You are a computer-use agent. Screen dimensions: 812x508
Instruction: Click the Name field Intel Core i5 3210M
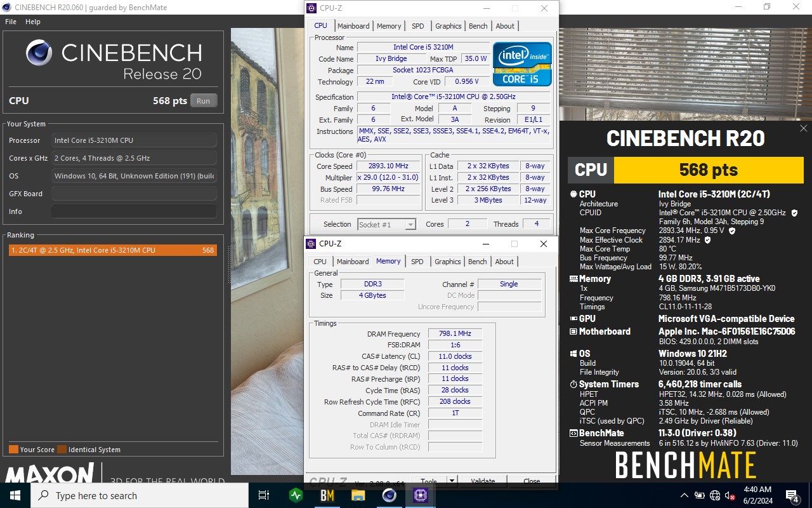coord(423,48)
